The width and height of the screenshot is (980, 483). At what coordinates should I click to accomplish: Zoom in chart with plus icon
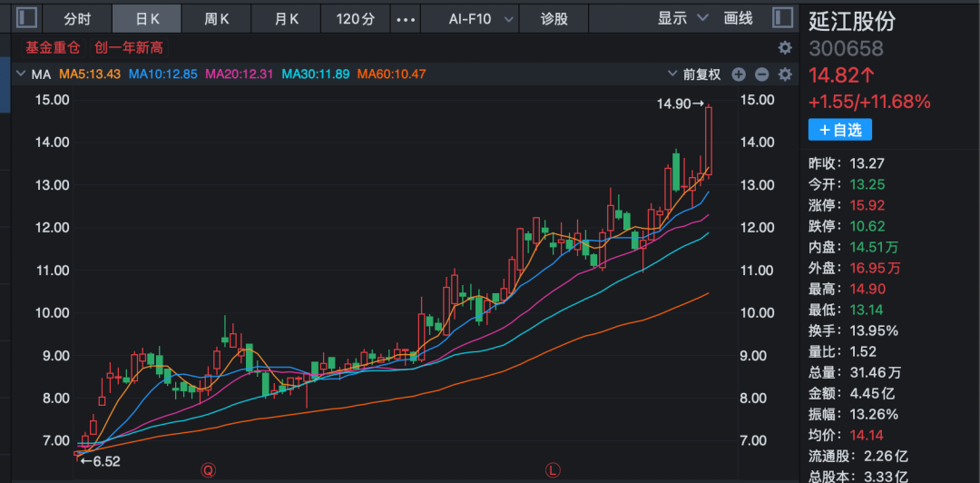(x=739, y=74)
